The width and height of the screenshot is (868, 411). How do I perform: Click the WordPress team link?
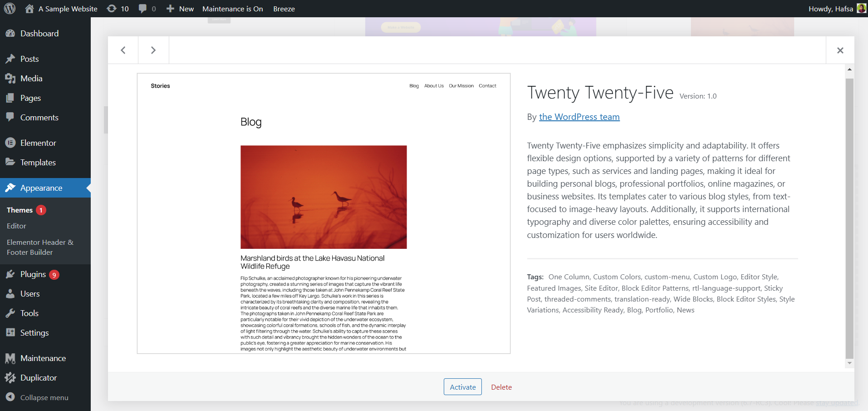579,117
